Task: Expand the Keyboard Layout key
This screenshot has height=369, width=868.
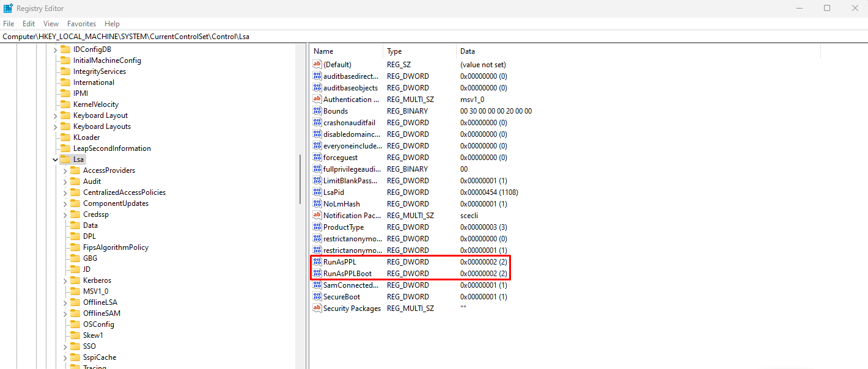Action: (55, 115)
